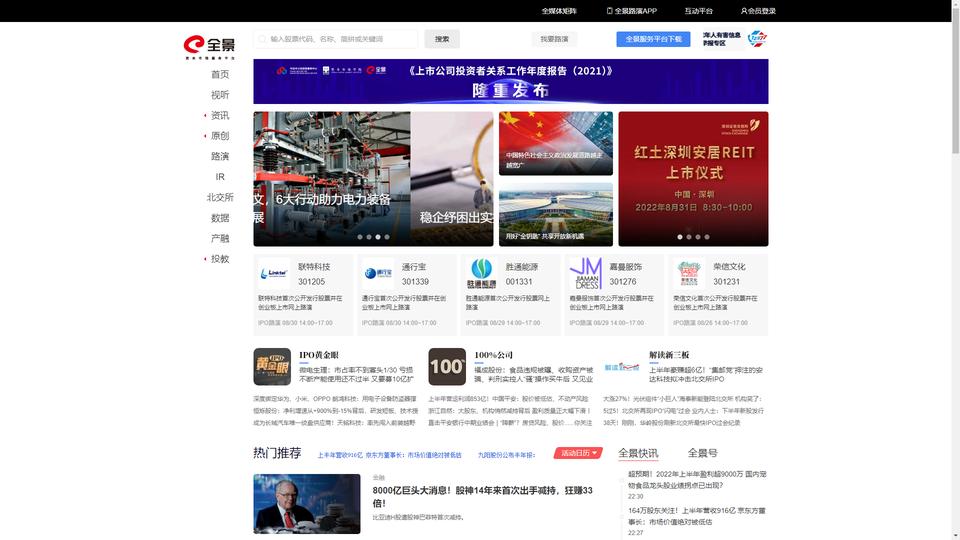
Task: Open 视听 in the sidebar
Action: [220, 95]
